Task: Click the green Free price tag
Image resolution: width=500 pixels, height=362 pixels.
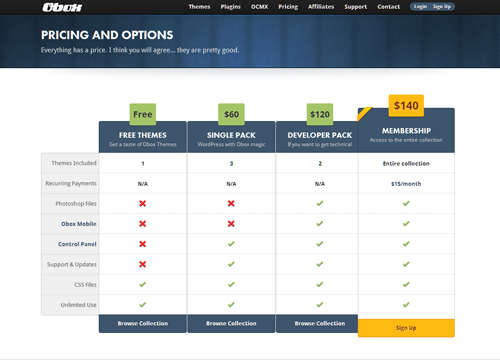Action: [x=143, y=114]
